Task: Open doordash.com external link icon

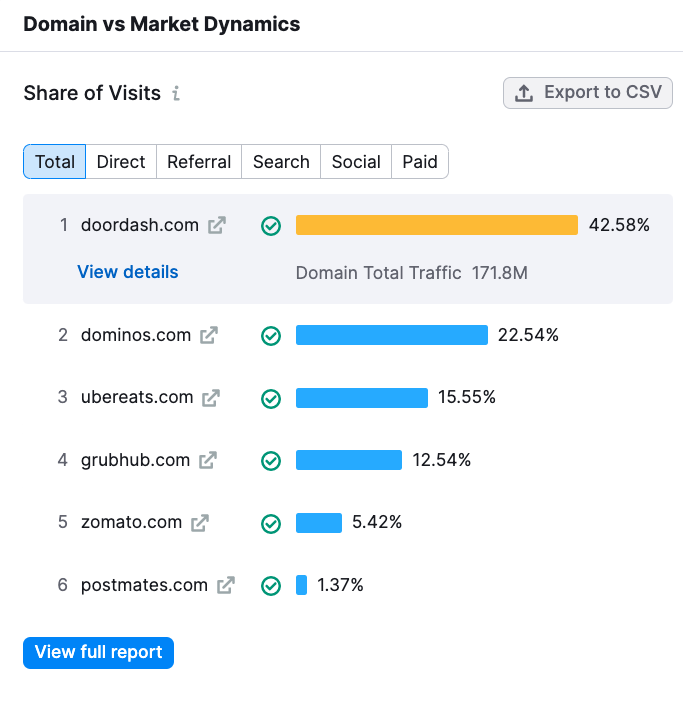Action: point(216,226)
